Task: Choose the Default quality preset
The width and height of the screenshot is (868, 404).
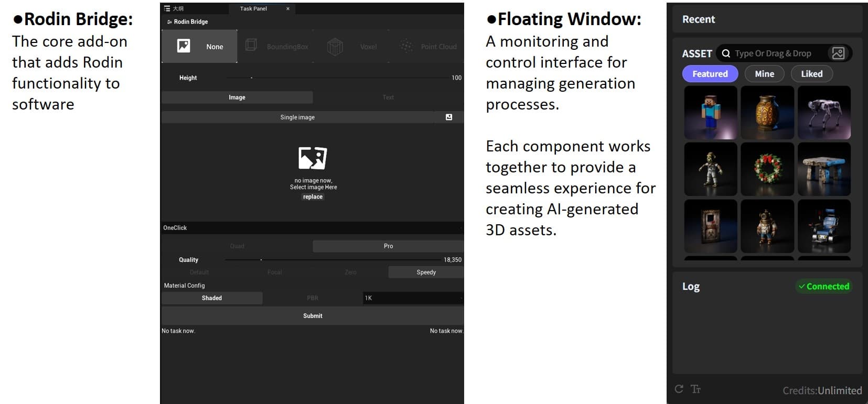Action: click(199, 272)
